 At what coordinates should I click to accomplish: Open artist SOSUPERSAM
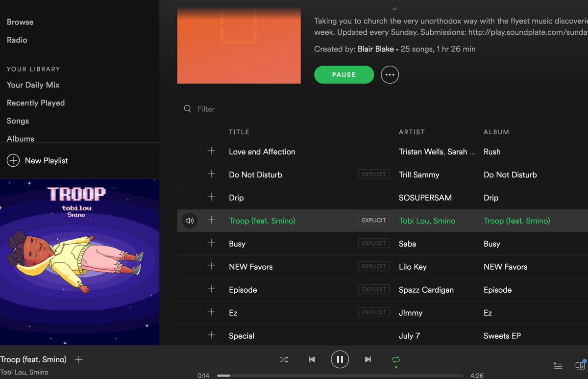[425, 198]
